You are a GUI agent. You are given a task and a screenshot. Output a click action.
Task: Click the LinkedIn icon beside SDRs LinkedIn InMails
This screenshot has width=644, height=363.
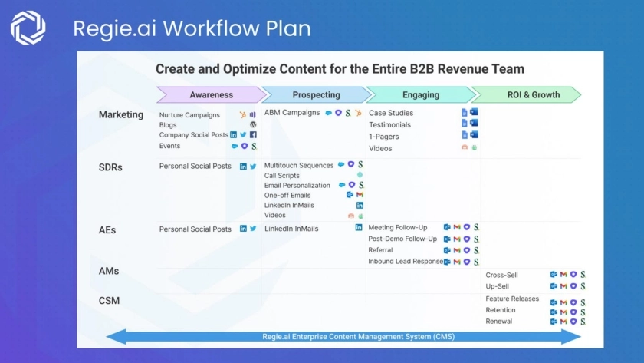click(360, 205)
